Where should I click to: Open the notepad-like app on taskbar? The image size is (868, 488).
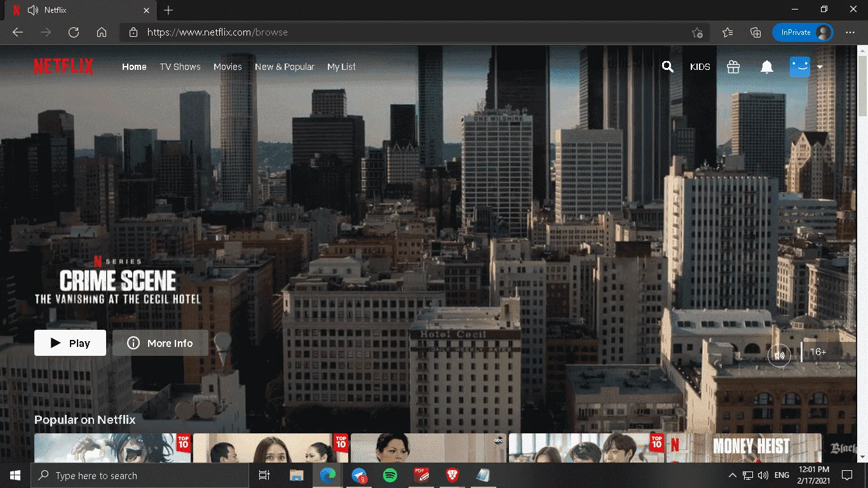[x=483, y=475]
